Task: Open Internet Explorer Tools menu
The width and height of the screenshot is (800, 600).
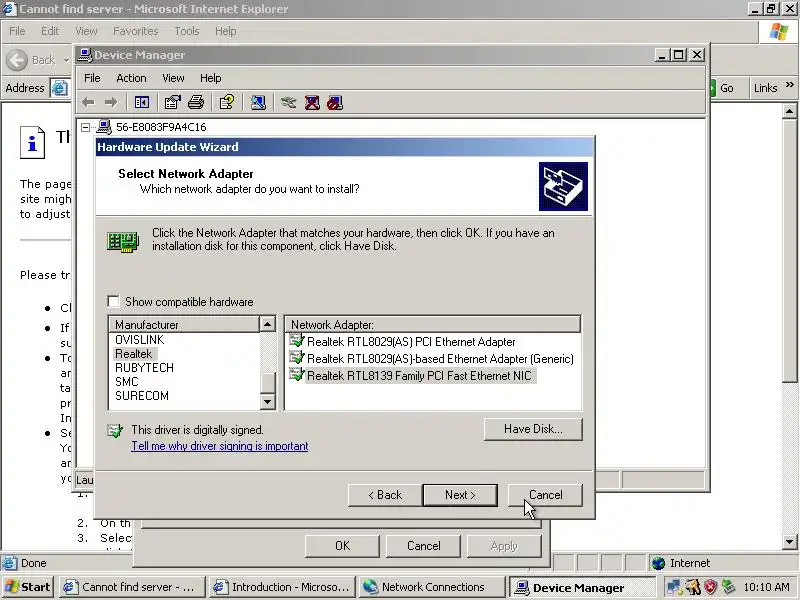Action: tap(187, 31)
